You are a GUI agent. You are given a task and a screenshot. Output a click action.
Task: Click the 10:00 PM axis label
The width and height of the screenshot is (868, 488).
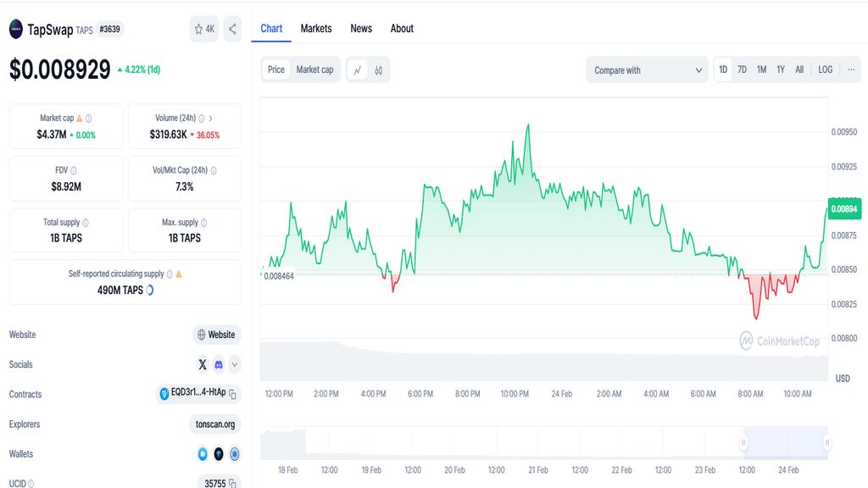click(x=515, y=394)
